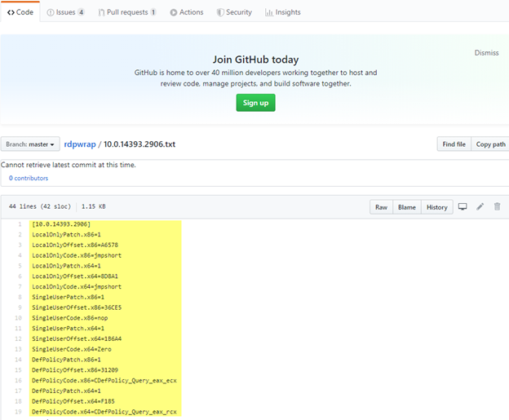
Task: Click 'LocalOnlyPatch.x86=1' line
Action: click(x=66, y=234)
